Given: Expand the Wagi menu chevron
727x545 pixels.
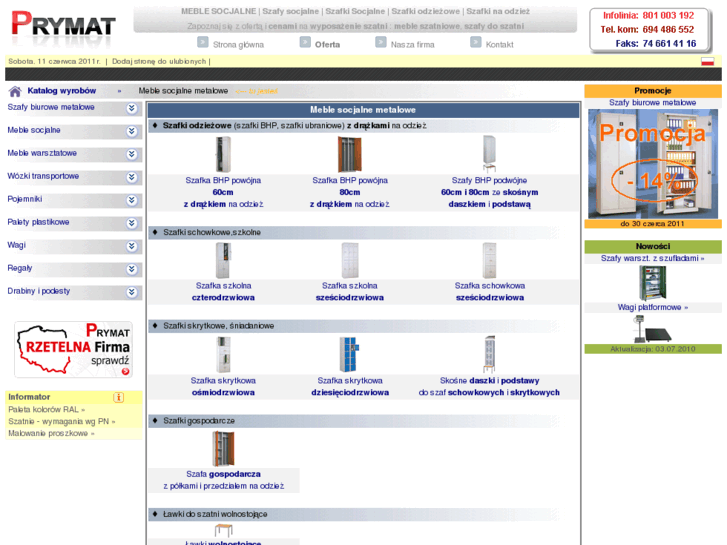Looking at the screenshot, I should tap(132, 246).
